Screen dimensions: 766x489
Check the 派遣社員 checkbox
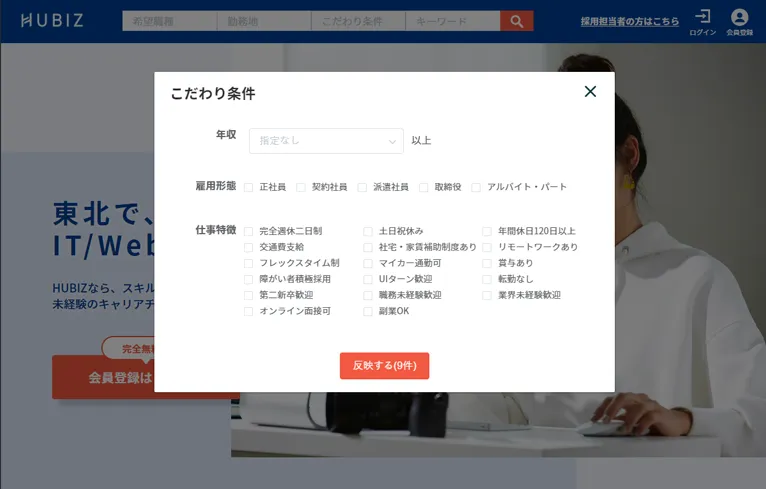[362, 188]
